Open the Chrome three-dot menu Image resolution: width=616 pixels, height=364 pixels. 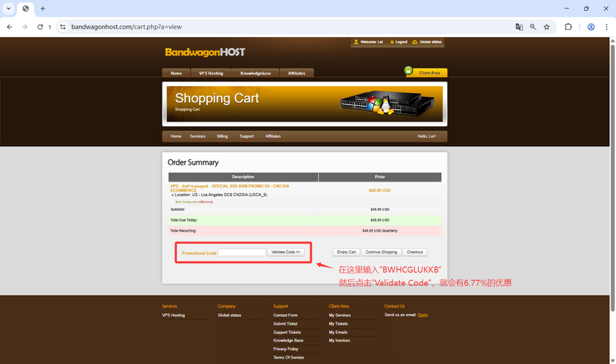pos(606,26)
